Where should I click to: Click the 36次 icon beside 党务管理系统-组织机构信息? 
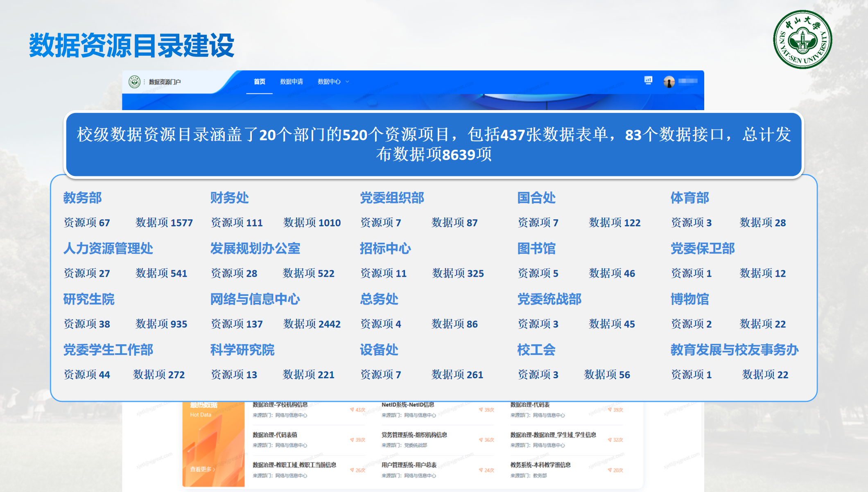[481, 440]
